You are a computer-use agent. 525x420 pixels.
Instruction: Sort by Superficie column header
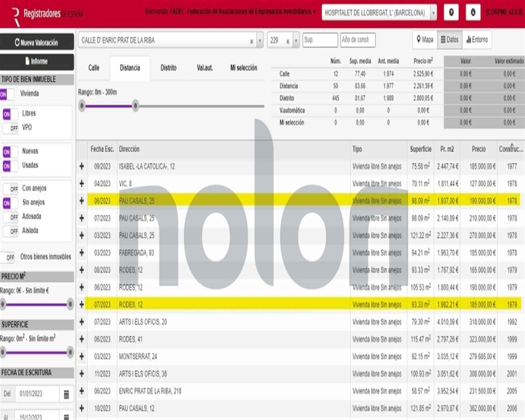point(421,149)
